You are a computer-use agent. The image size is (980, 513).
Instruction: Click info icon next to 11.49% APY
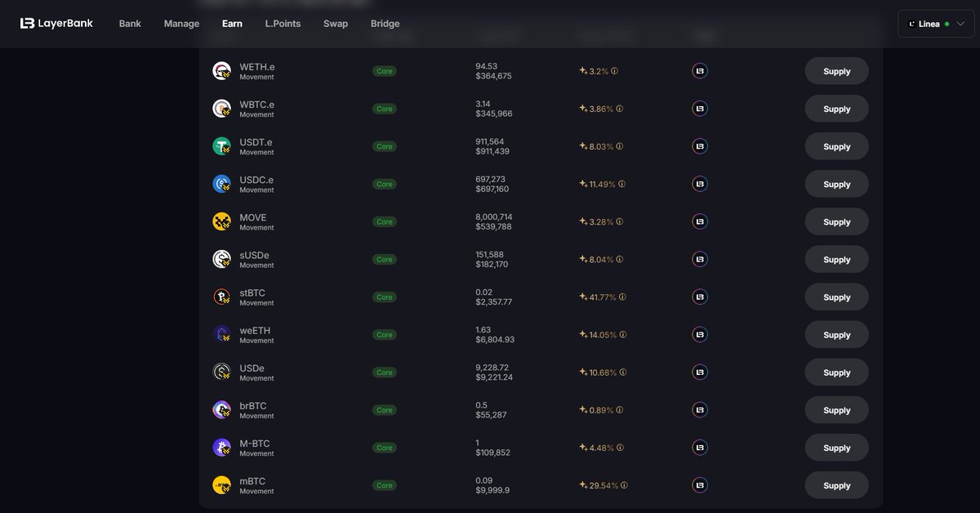[622, 184]
